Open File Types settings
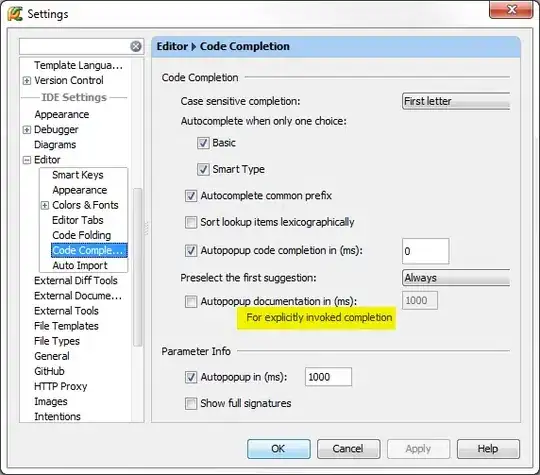Viewport: 540px width, 475px height. click(57, 341)
